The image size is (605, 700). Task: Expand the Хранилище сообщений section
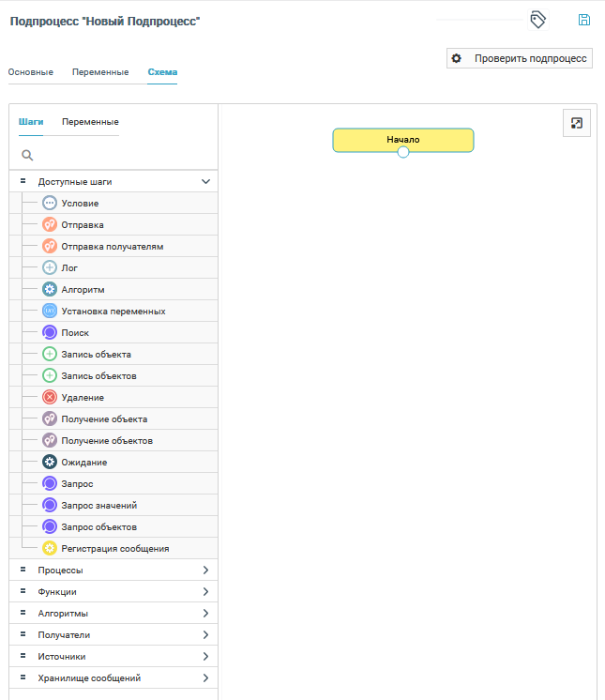[x=205, y=677]
